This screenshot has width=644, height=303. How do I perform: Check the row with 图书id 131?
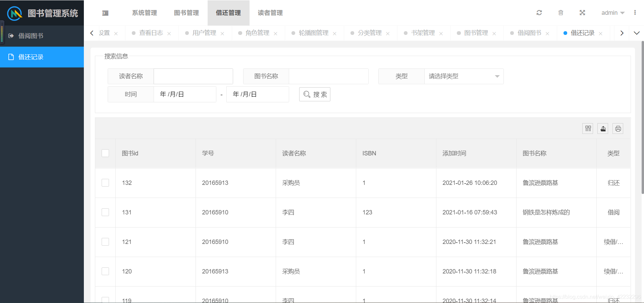point(105,212)
